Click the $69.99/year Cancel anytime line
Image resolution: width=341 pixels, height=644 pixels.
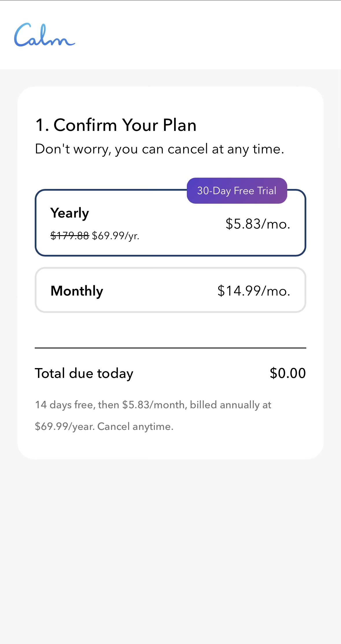104,427
